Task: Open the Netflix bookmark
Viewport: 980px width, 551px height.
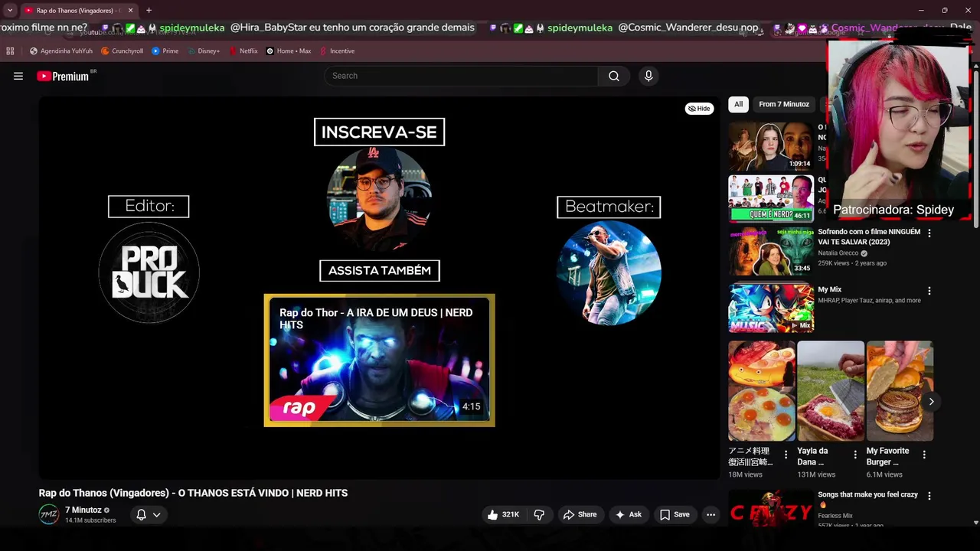Action: point(243,51)
